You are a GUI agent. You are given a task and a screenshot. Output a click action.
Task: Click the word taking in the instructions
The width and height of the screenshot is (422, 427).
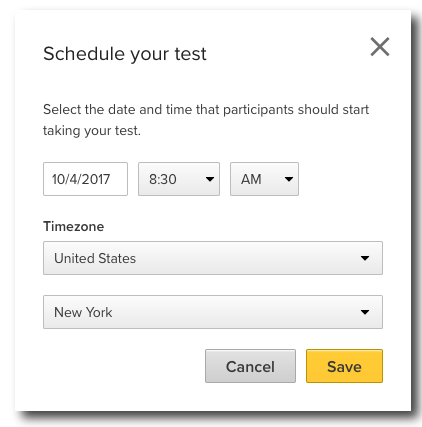coord(62,131)
